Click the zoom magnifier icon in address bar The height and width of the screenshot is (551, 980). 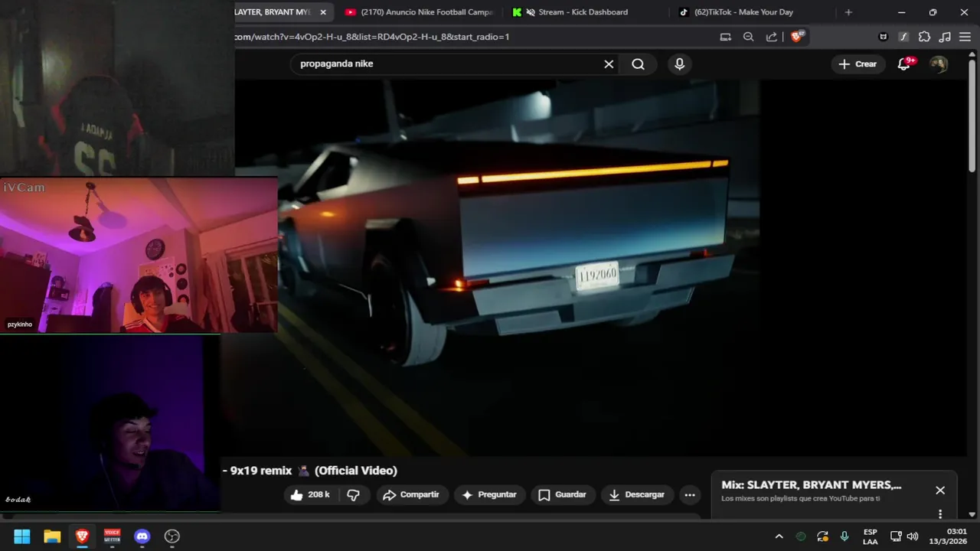tap(749, 37)
